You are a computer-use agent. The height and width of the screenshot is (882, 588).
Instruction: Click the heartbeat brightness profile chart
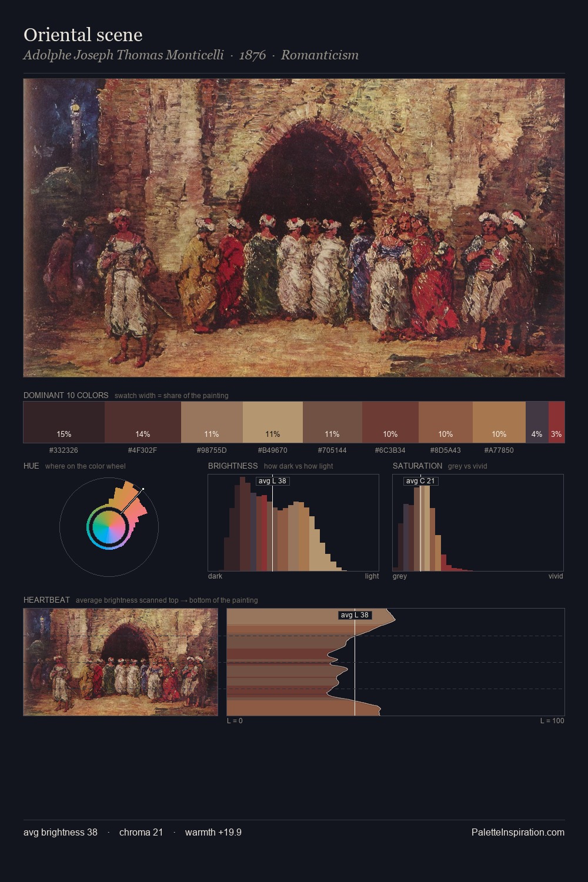[x=396, y=662]
